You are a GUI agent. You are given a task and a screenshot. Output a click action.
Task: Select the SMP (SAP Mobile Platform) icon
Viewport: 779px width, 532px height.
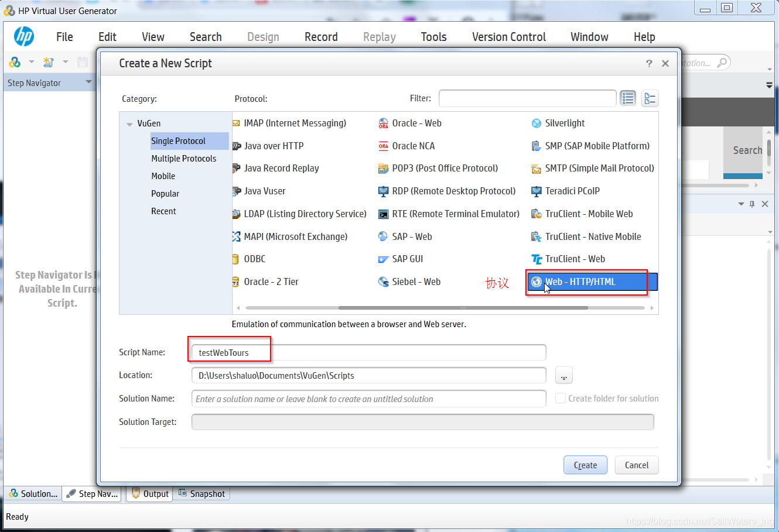537,146
